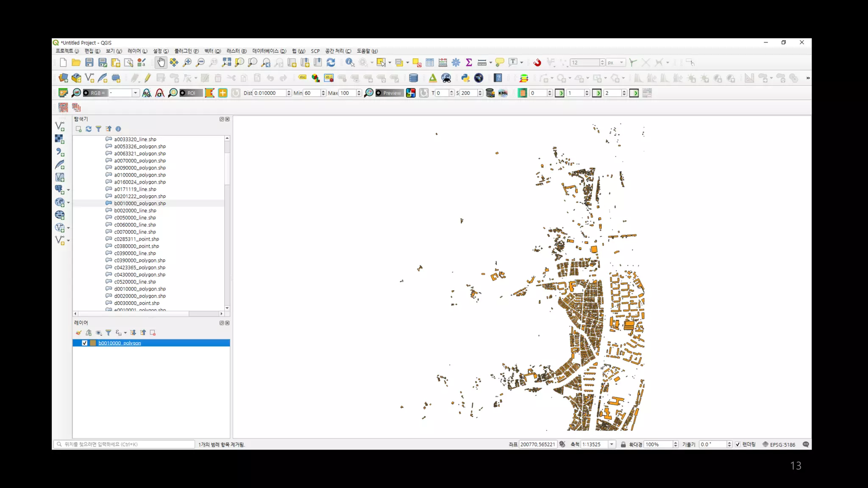Uncheck the b0010000_polygon layer visibility
Image resolution: width=868 pixels, height=488 pixels.
pos(84,343)
